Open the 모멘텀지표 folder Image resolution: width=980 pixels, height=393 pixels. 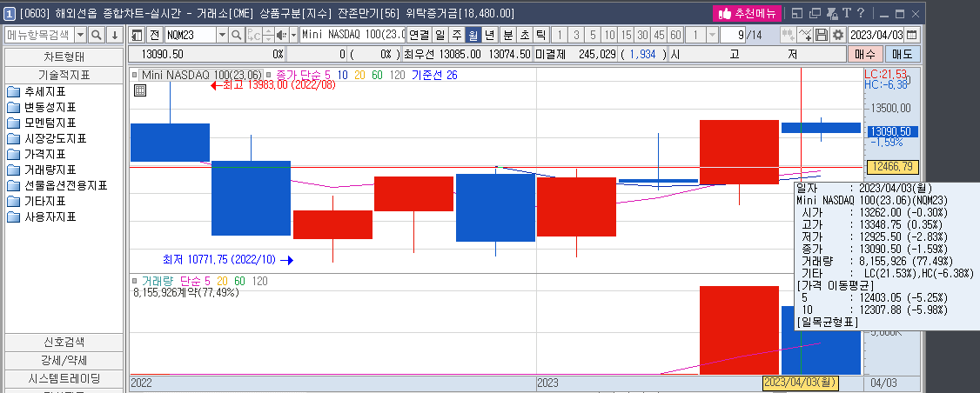coord(42,123)
